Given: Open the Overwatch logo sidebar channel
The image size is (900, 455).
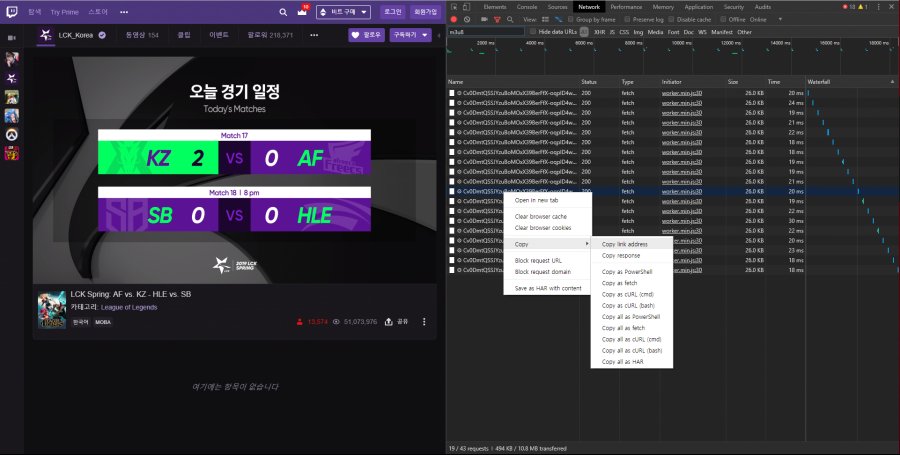Looking at the screenshot, I should click(11, 134).
